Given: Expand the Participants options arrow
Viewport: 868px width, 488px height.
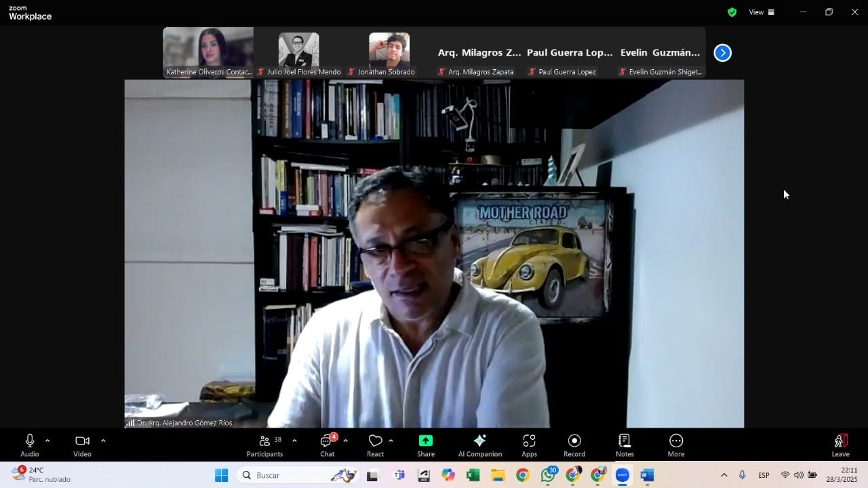Looking at the screenshot, I should tap(294, 440).
